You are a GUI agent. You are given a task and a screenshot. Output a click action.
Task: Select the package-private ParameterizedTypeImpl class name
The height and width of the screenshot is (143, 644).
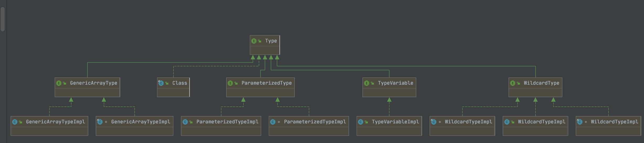pos(315,122)
